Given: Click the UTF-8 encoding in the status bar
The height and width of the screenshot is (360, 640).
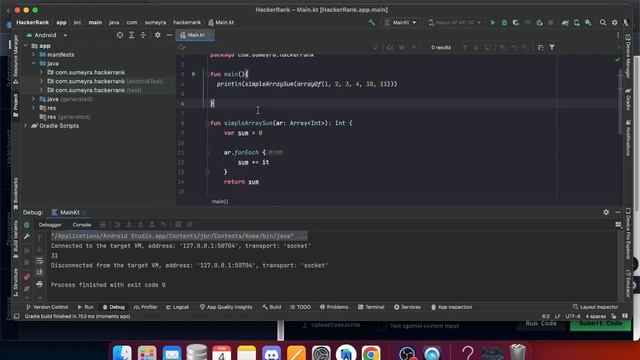Looking at the screenshot, I should (x=573, y=316).
